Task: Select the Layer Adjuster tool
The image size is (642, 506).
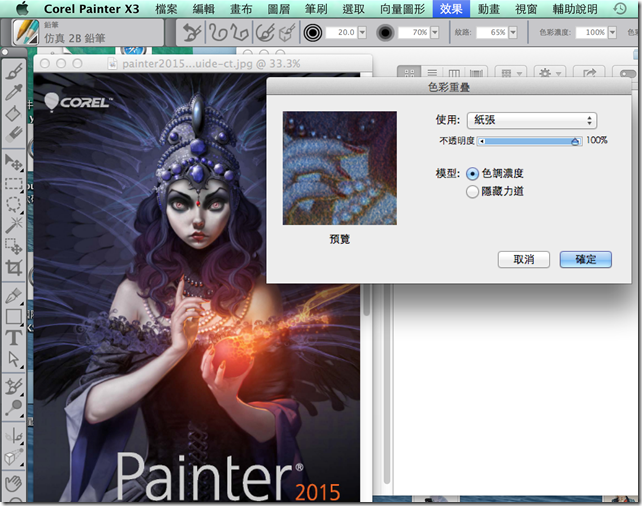Action: tap(14, 162)
